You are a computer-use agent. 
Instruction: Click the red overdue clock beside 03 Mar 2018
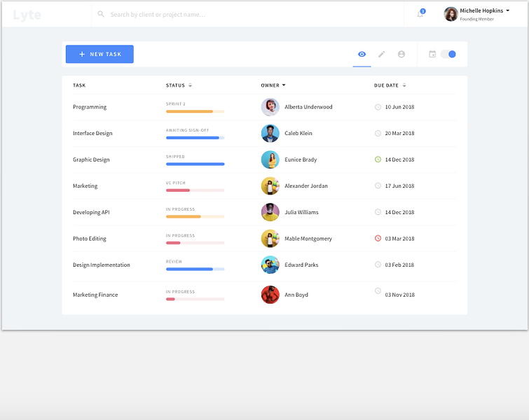pyautogui.click(x=378, y=238)
